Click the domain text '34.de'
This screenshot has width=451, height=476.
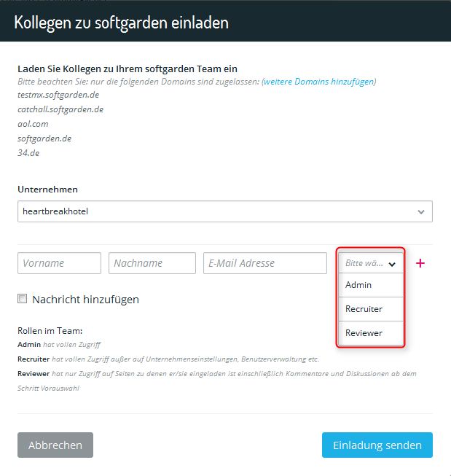coord(28,152)
